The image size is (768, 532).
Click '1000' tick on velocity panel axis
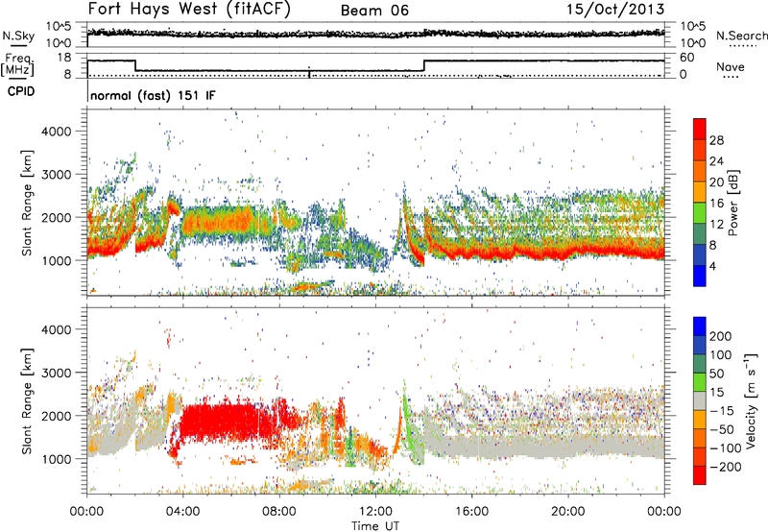[56, 459]
